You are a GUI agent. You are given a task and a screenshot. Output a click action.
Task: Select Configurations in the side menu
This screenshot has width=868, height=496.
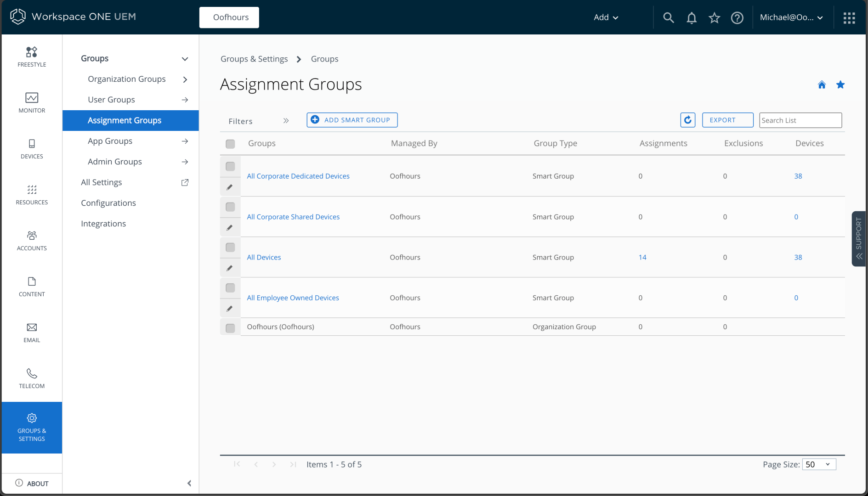[108, 203]
